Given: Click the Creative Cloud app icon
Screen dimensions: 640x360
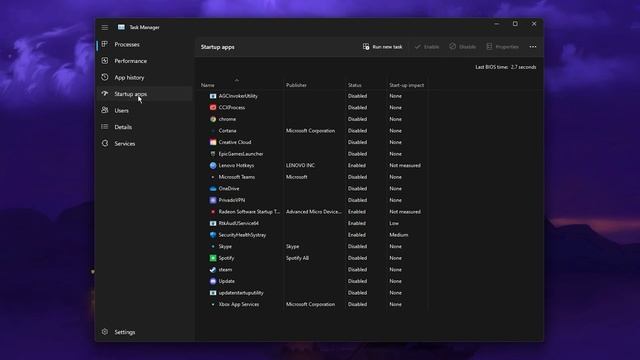Looking at the screenshot, I should tap(213, 142).
